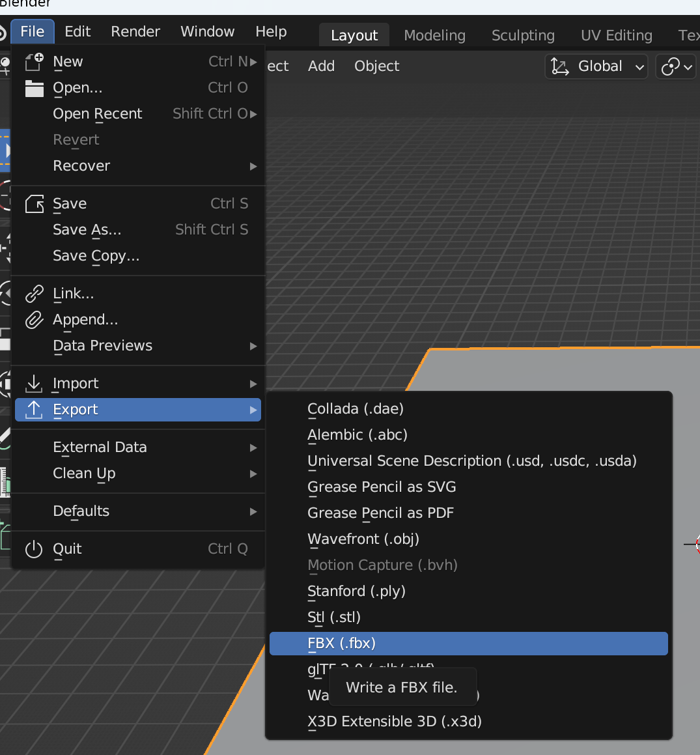This screenshot has height=755, width=700.
Task: Open the Window menu
Action: (x=208, y=32)
